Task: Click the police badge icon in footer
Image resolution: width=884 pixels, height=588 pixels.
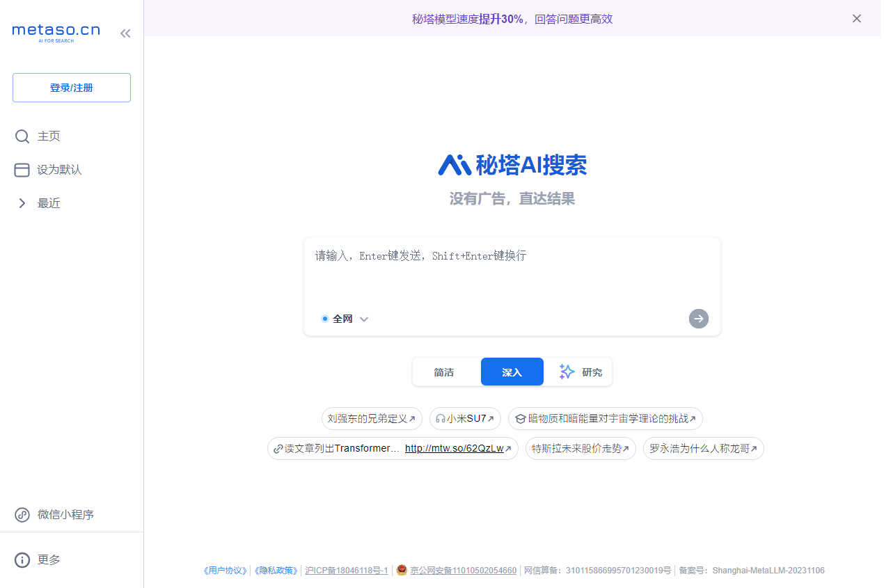Action: tap(402, 570)
